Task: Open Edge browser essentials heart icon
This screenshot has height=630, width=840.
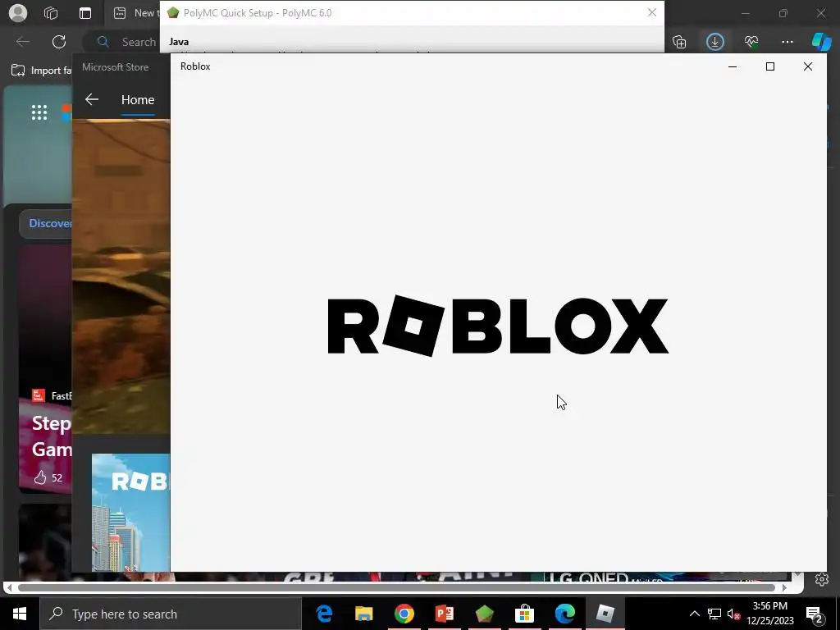Action: (751, 42)
